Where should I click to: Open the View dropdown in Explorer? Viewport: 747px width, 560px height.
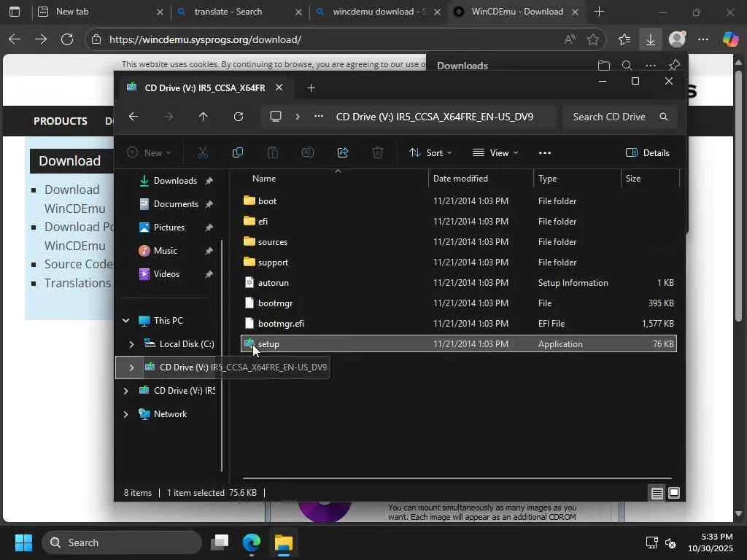pos(495,153)
